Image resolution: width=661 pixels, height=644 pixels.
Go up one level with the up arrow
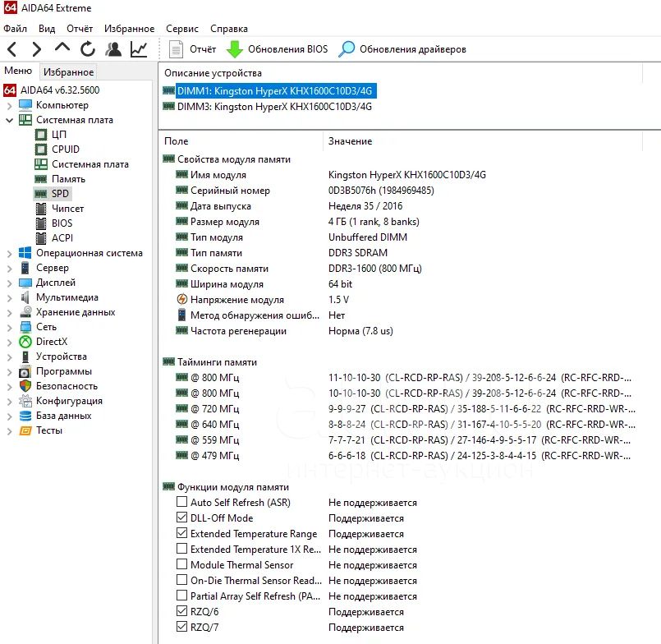tap(62, 48)
